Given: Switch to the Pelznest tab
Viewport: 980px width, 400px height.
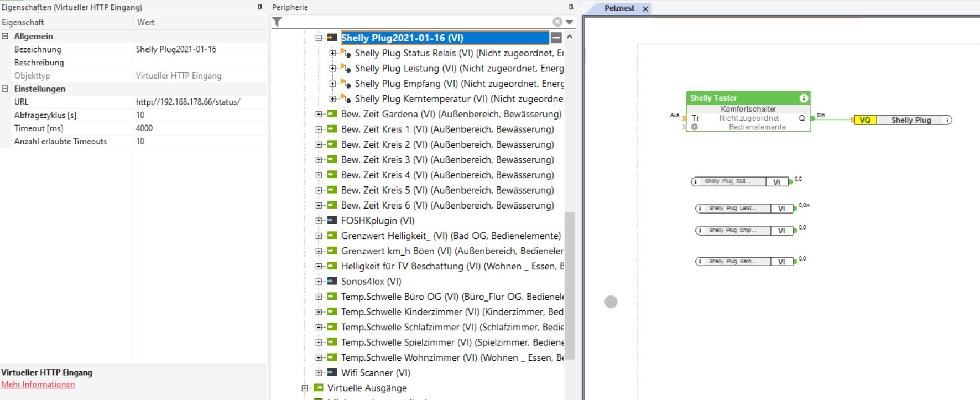Looking at the screenshot, I should (x=619, y=8).
